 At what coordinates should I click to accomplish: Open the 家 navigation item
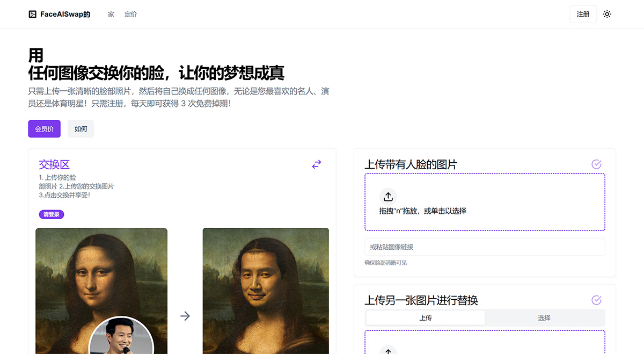click(x=111, y=14)
